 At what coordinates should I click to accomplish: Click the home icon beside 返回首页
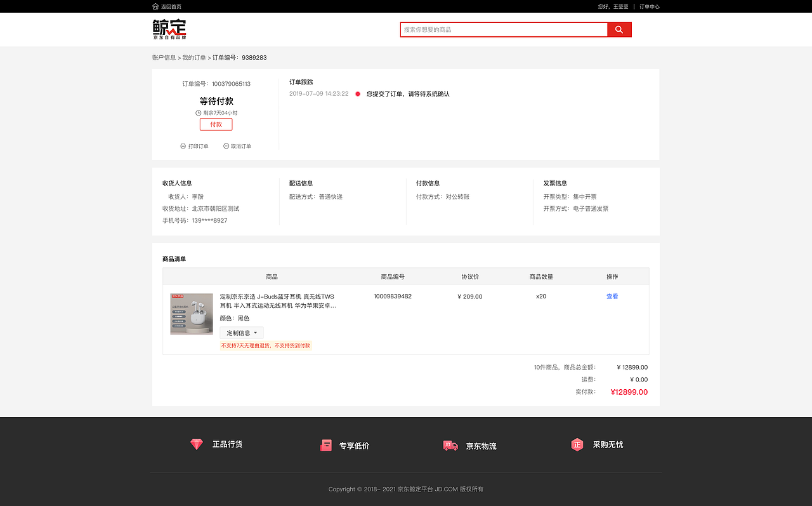[x=155, y=6]
